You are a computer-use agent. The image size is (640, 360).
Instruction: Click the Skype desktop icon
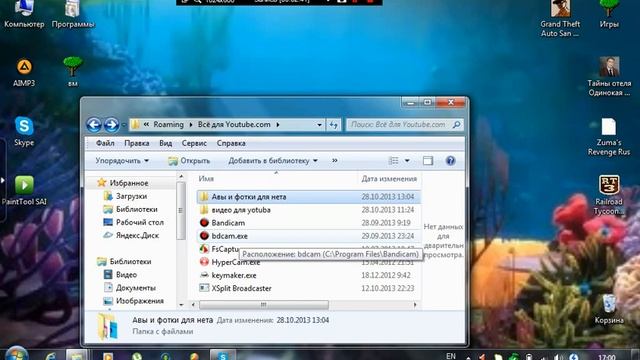pos(24,131)
